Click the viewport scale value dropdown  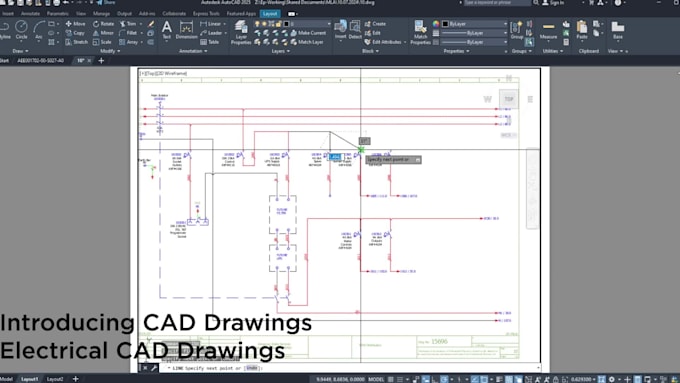tap(582, 380)
